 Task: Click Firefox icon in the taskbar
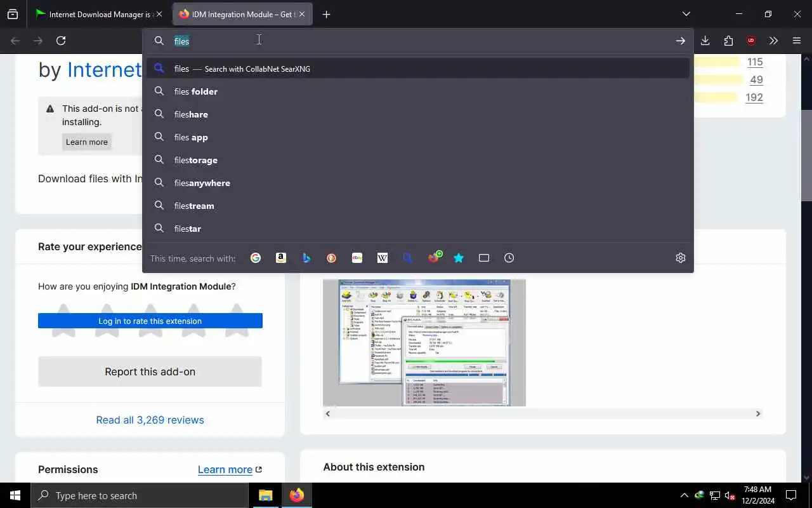[297, 495]
